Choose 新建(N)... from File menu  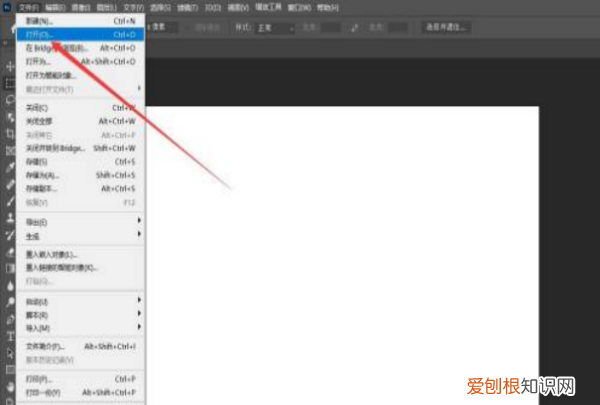click(x=80, y=21)
